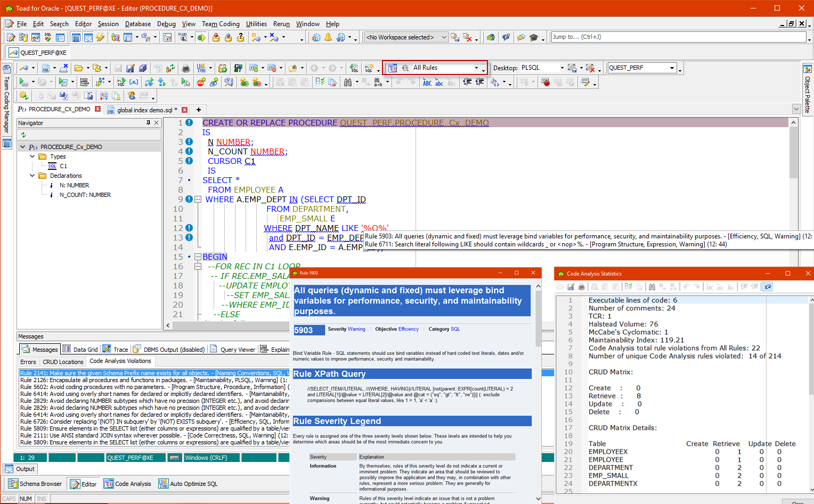Click the QUEST_PERF@XE connection button
Screen dimensions: 814x504
(38, 53)
